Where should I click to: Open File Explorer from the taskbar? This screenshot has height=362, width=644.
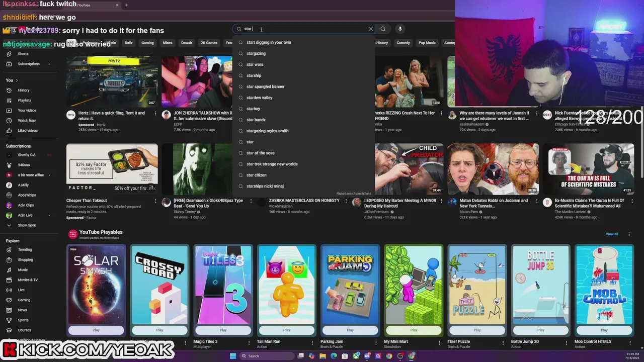pos(323,356)
